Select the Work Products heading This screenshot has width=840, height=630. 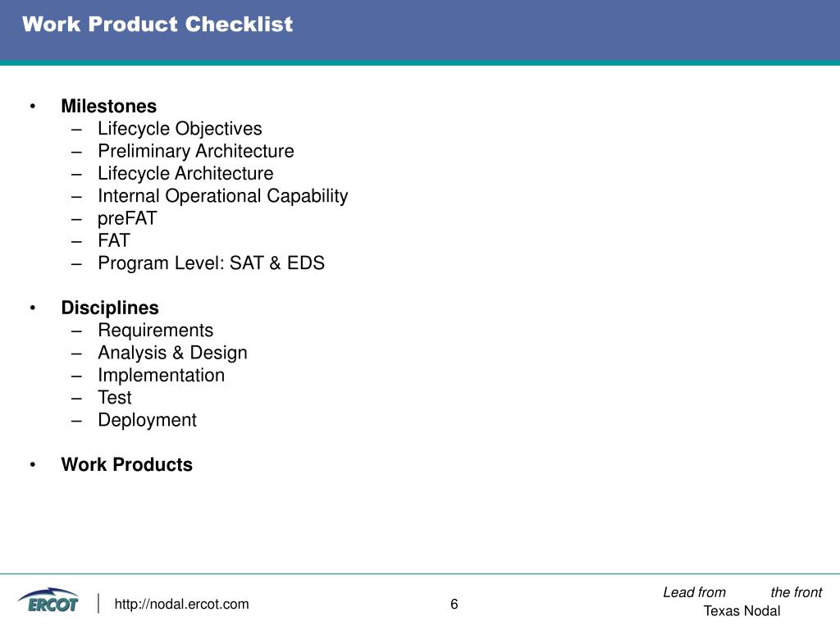click(x=127, y=464)
